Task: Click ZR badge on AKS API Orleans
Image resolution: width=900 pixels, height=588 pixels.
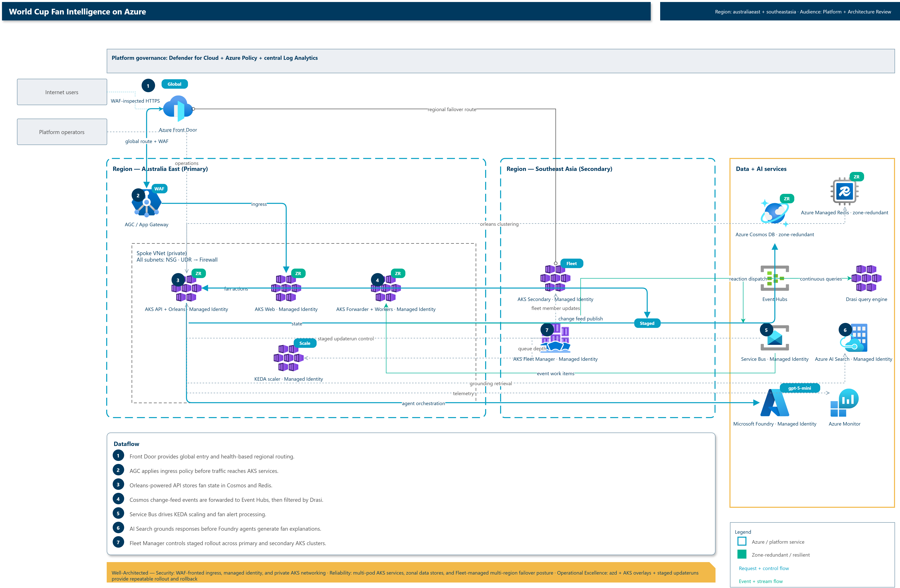Action: [198, 273]
